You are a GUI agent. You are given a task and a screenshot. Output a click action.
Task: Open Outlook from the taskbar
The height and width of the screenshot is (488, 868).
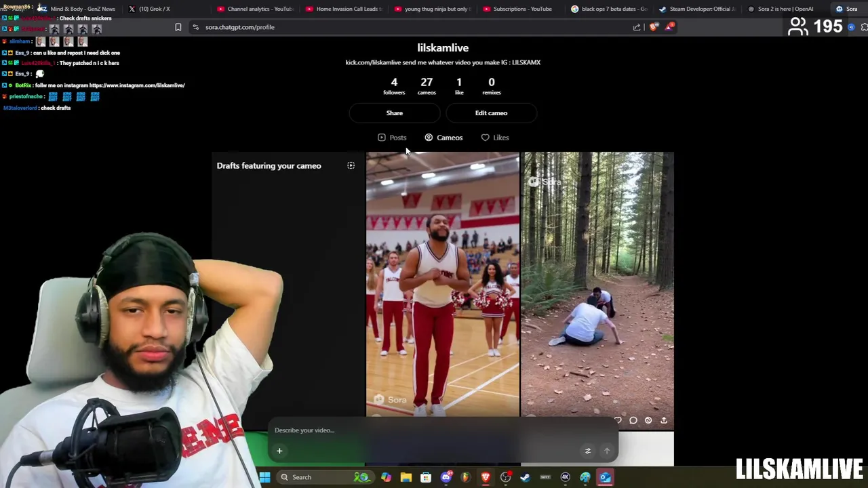click(605, 477)
